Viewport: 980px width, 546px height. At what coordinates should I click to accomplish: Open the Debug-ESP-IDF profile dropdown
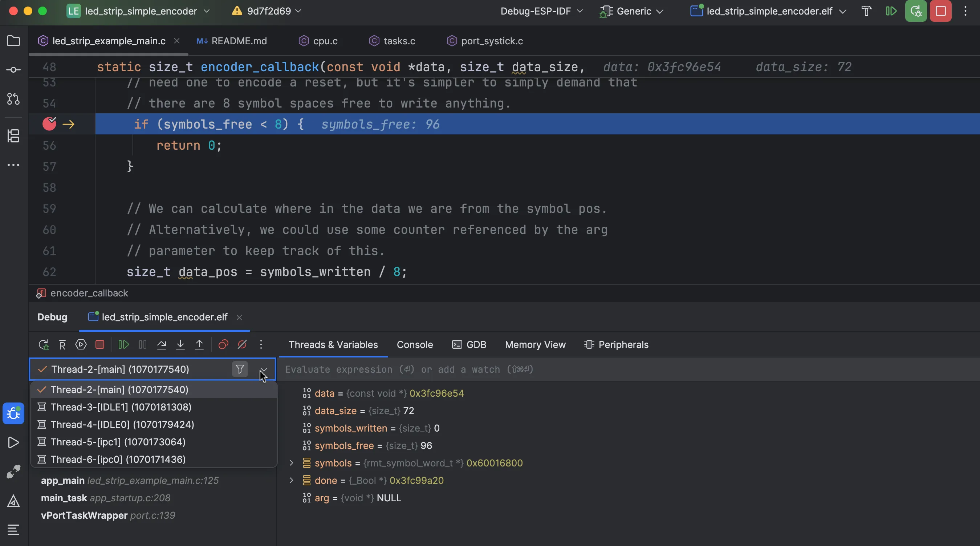click(541, 11)
